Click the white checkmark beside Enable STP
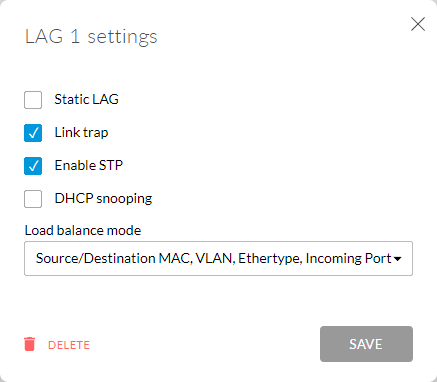Image resolution: width=437 pixels, height=382 pixels. click(33, 166)
